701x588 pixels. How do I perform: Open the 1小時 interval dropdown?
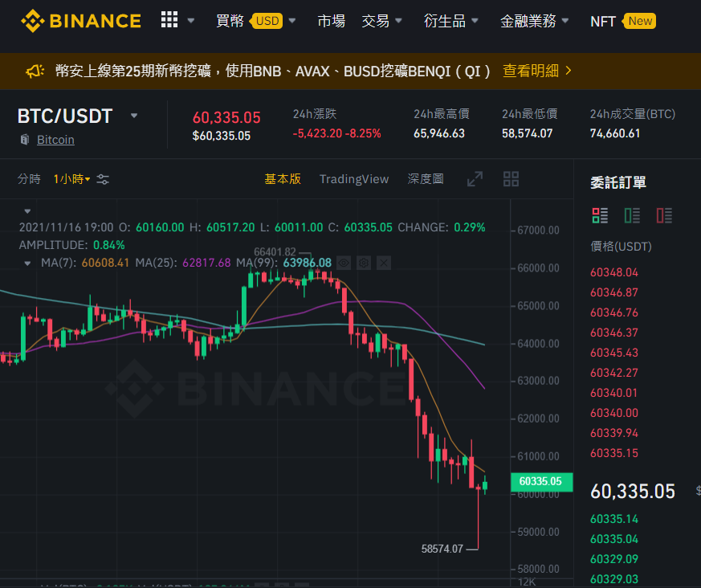pos(71,179)
